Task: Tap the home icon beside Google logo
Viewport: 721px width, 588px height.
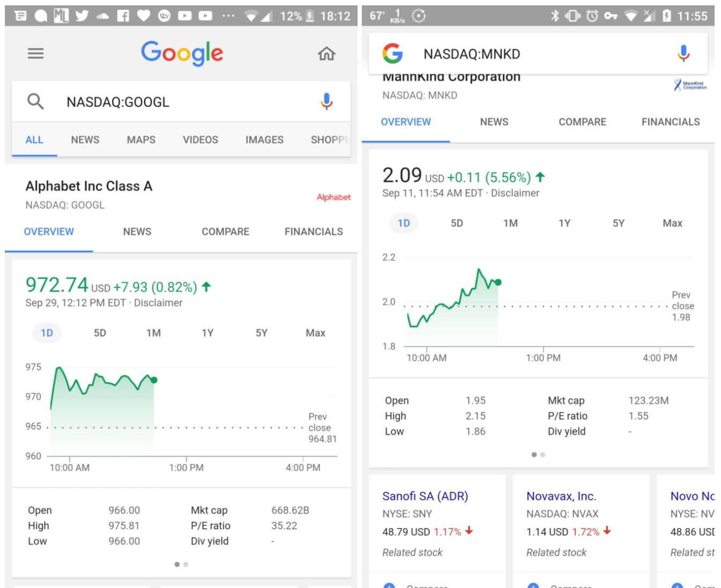Action: tap(326, 54)
